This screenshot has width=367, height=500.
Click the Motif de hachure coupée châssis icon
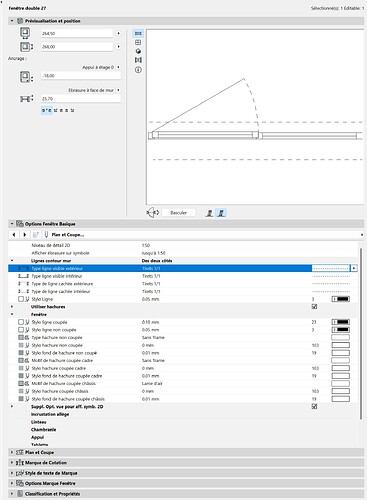pyautogui.click(x=24, y=383)
